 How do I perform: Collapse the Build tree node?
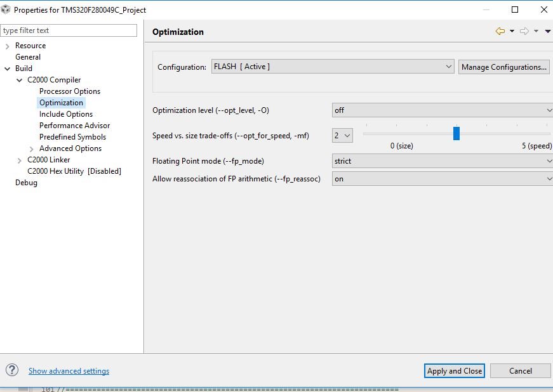8,69
